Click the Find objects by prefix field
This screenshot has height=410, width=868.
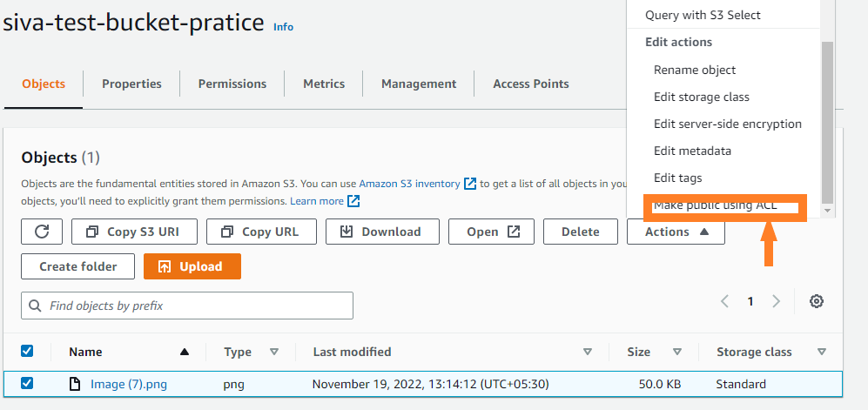pos(187,306)
